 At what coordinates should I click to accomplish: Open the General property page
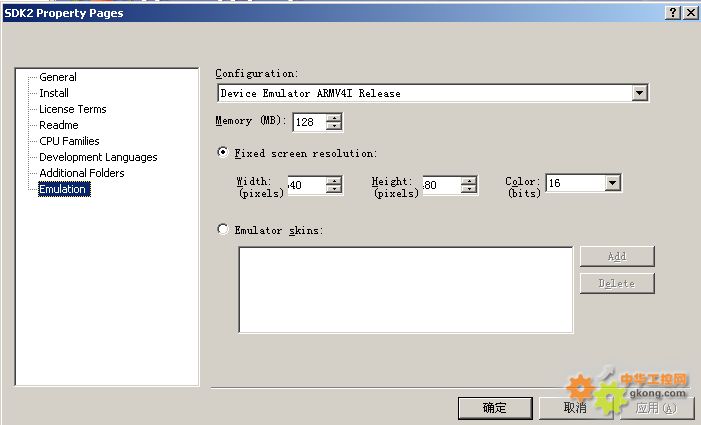pyautogui.click(x=58, y=77)
